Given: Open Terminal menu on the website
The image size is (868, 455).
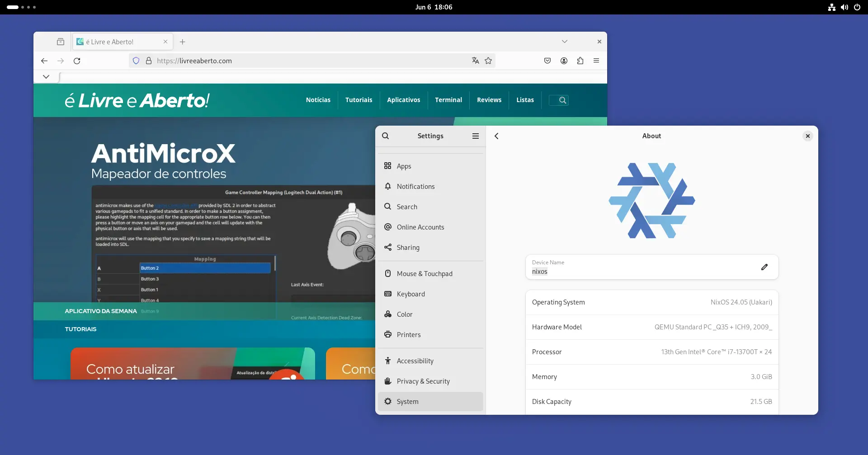Looking at the screenshot, I should coord(448,100).
